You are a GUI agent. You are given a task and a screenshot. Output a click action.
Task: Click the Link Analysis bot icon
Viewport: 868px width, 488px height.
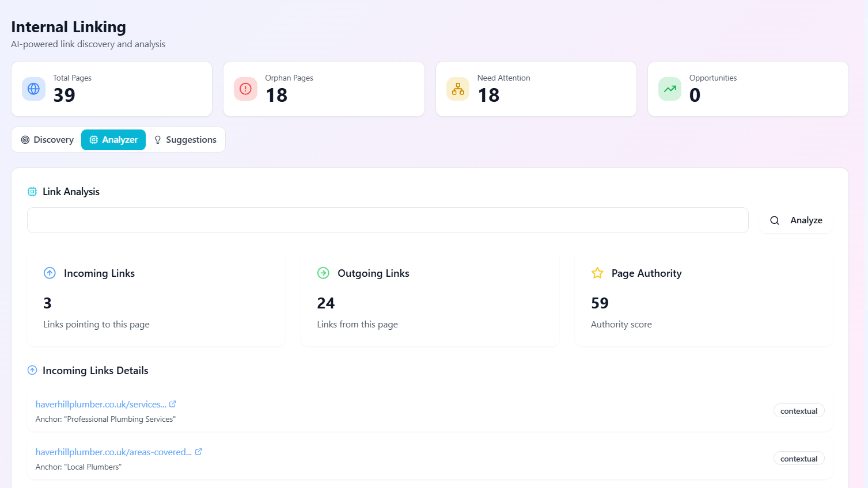click(x=32, y=191)
